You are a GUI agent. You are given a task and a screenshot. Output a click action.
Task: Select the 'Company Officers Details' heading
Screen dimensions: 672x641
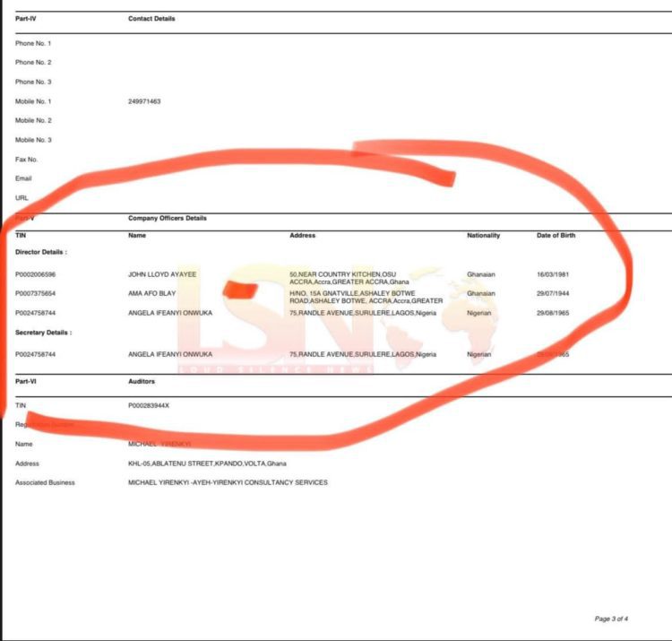tap(168, 218)
